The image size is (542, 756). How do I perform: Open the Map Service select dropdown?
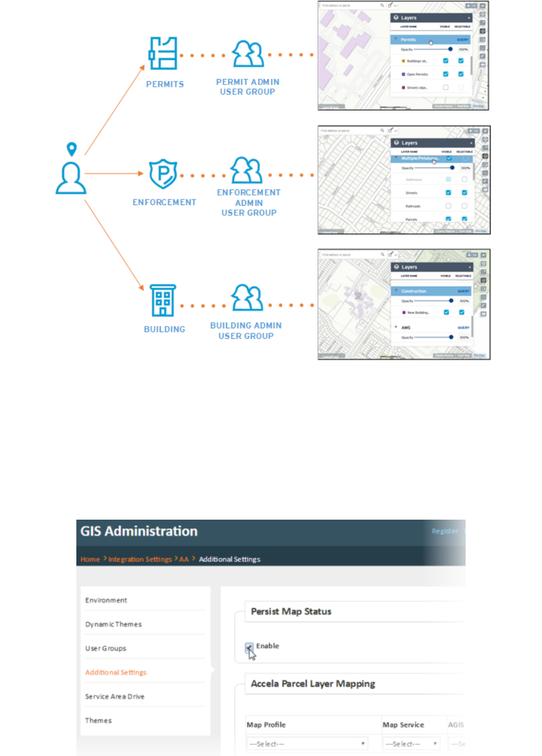pos(411,743)
